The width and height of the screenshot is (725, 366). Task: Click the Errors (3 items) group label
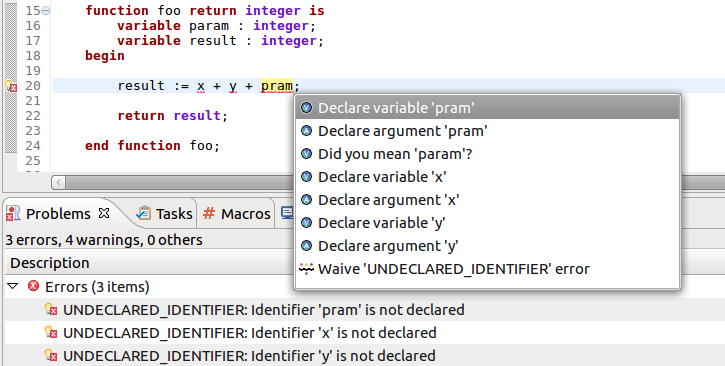97,287
